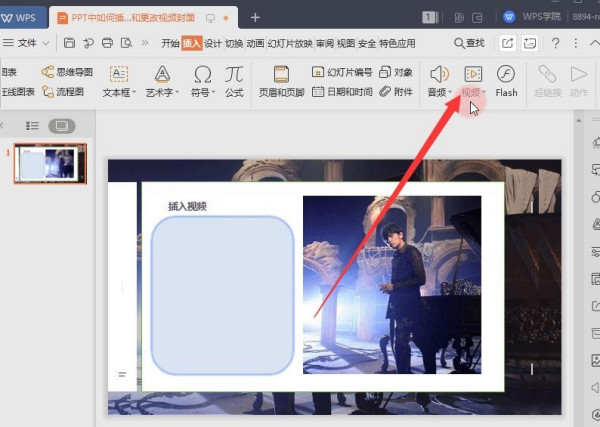Insert a 公式 formula

(234, 81)
